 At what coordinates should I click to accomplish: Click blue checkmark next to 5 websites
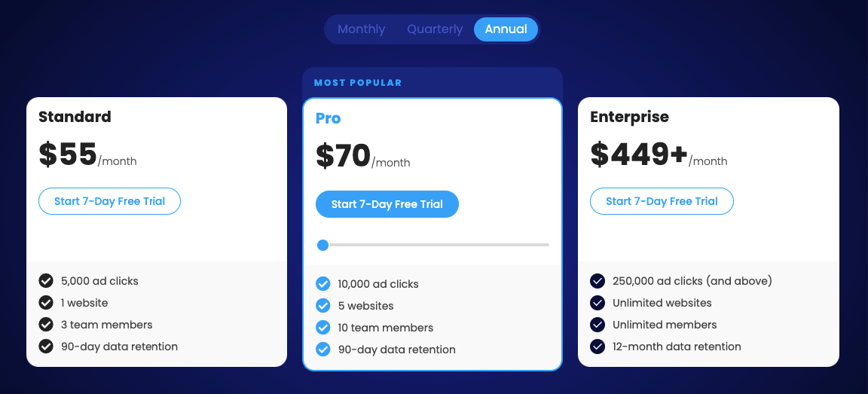click(322, 305)
